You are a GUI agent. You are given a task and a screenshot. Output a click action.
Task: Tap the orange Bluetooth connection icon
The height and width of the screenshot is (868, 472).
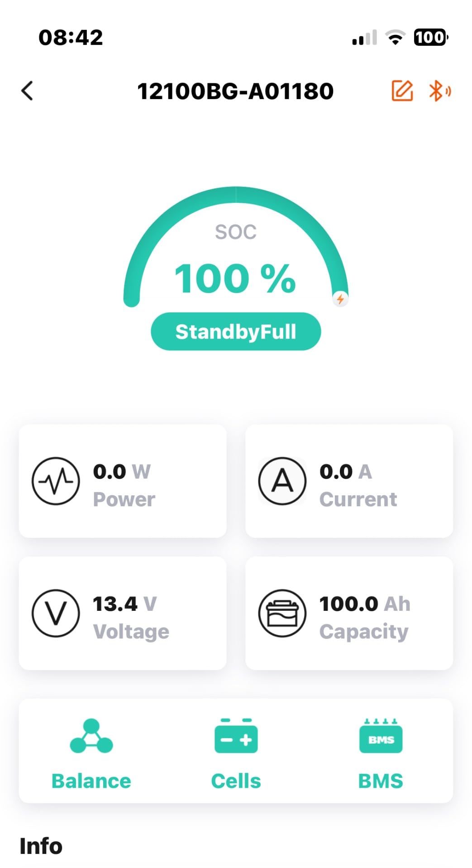tap(439, 91)
